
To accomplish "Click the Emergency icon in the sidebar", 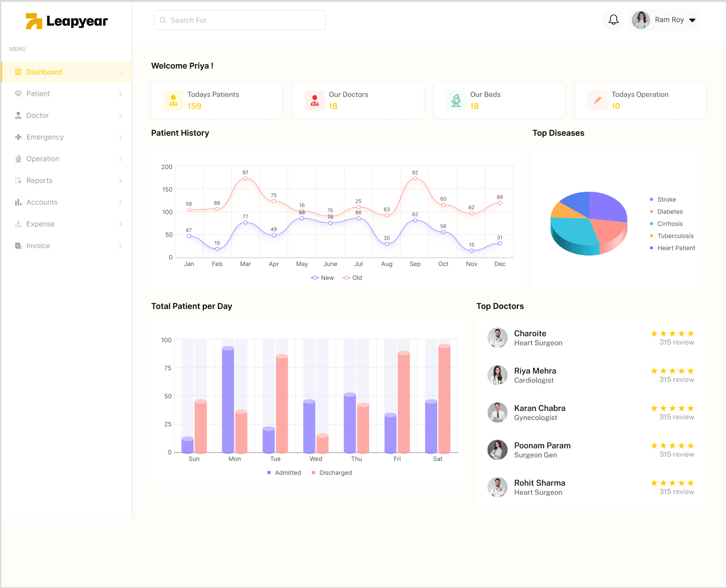I will pos(18,137).
